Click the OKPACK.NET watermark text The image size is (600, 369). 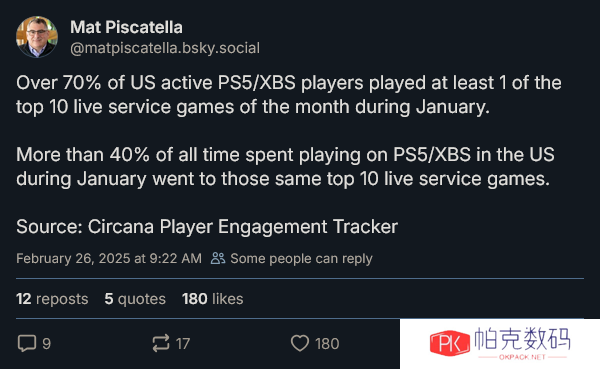click(x=522, y=357)
